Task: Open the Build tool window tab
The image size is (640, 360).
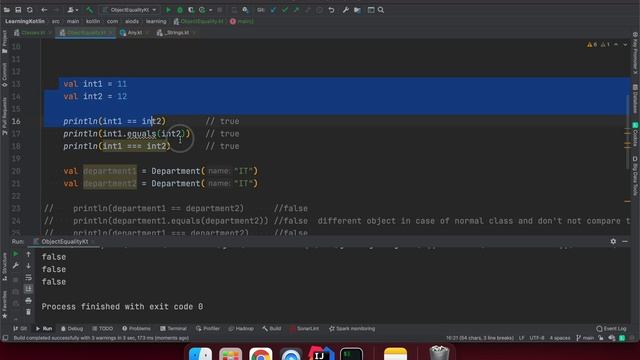Action: point(272,329)
